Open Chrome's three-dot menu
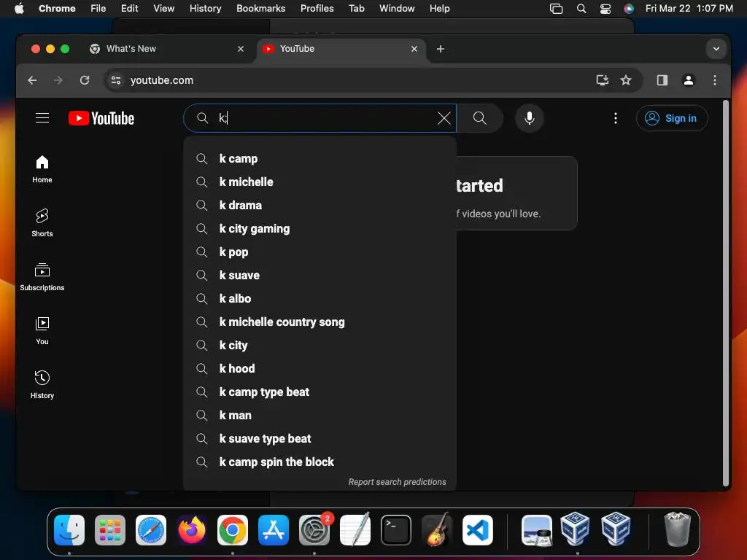The image size is (747, 560). [715, 80]
